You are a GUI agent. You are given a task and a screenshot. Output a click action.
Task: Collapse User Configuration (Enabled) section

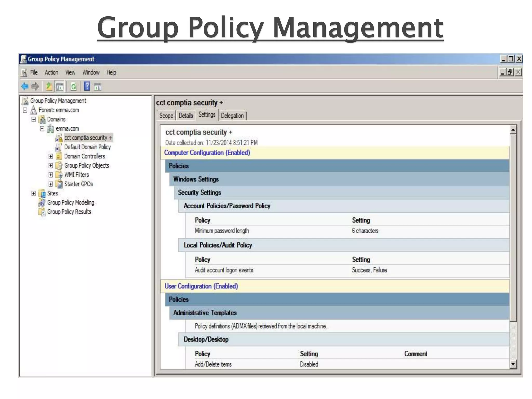pos(335,286)
